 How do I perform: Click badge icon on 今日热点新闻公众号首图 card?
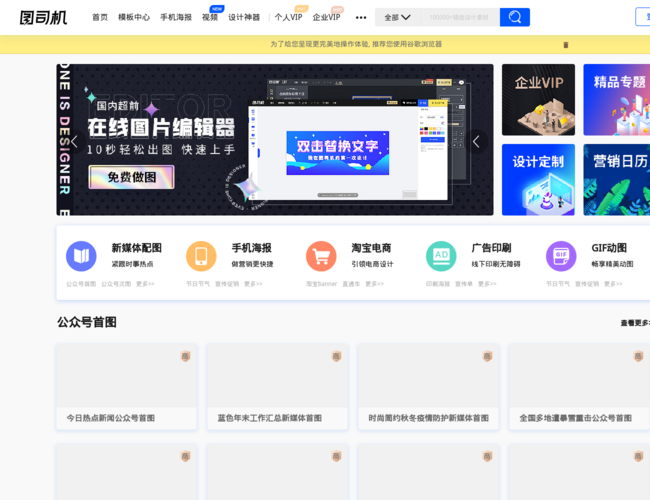185,356
